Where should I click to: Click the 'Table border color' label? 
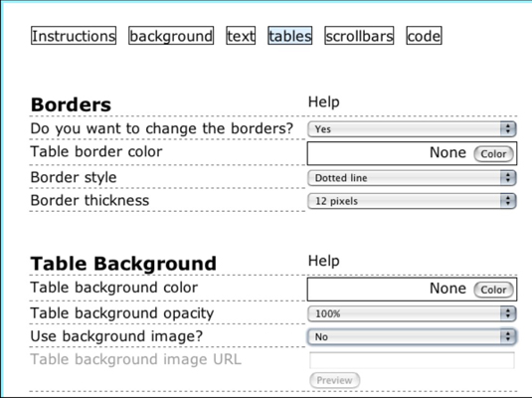point(96,152)
